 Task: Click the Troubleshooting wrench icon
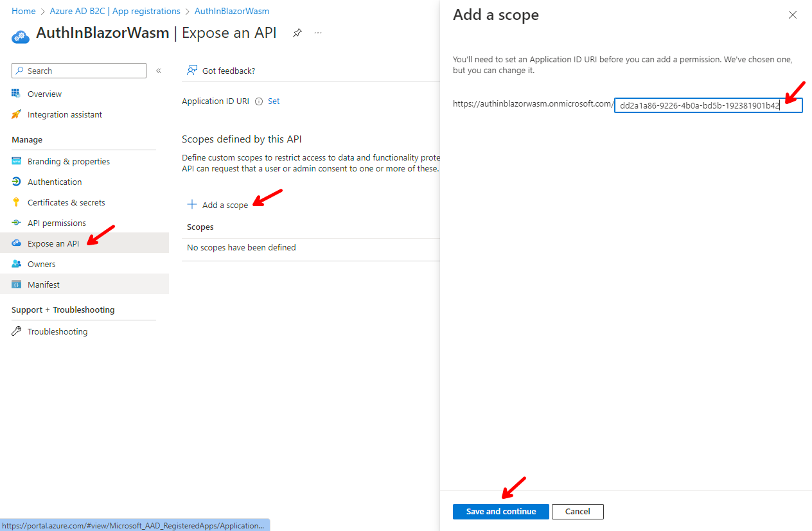pyautogui.click(x=16, y=331)
